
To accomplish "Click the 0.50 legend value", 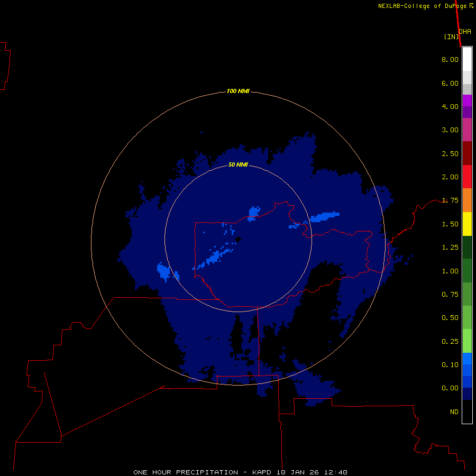I will (450, 318).
